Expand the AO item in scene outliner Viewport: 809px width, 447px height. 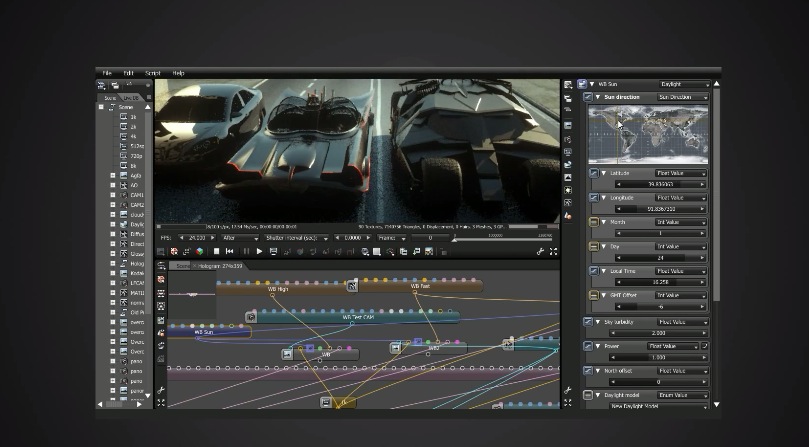(x=113, y=185)
